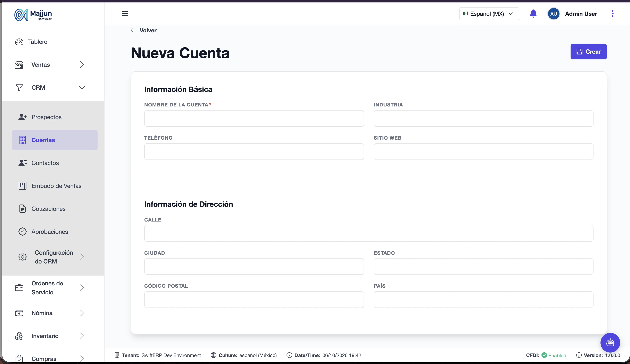Click into the Teléfono field
Viewport: 630px width, 364px height.
click(x=254, y=151)
